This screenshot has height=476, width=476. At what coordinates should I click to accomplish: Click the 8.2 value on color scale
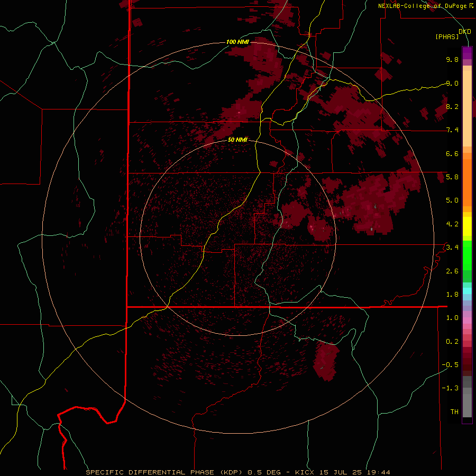pos(452,106)
